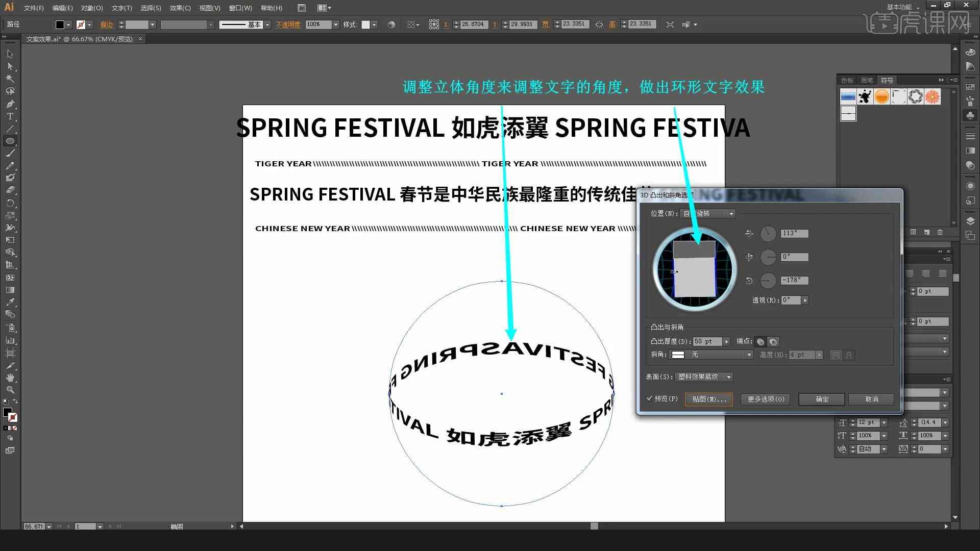Toggle the 预览(P) checkbox in 3D dialog
Screen dimensions: 980x551
click(650, 399)
